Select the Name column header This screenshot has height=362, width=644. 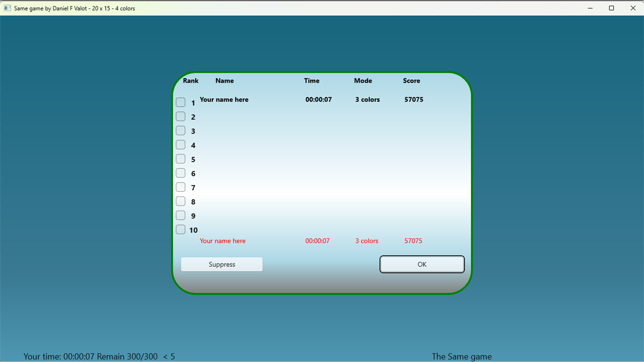[224, 80]
